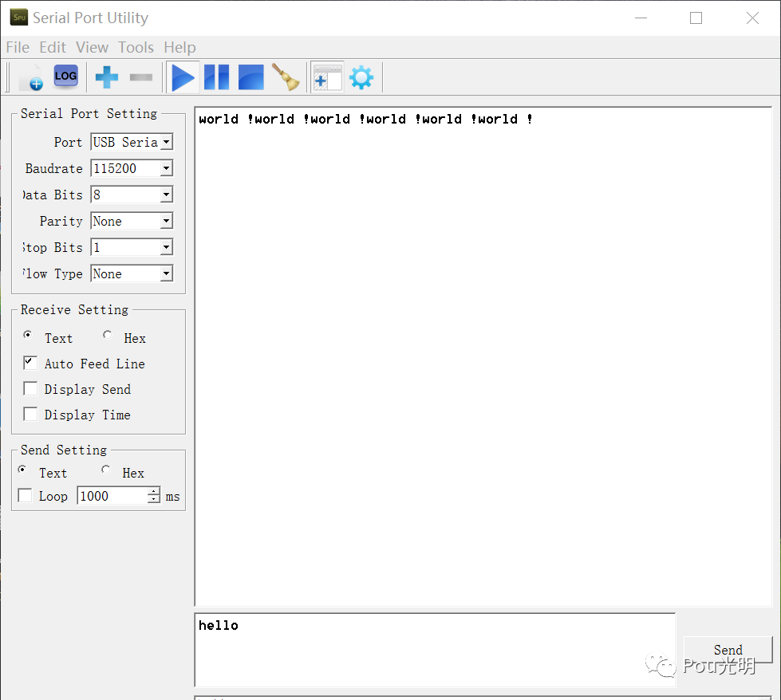Select Hex radio in Receive Setting

tap(107, 335)
